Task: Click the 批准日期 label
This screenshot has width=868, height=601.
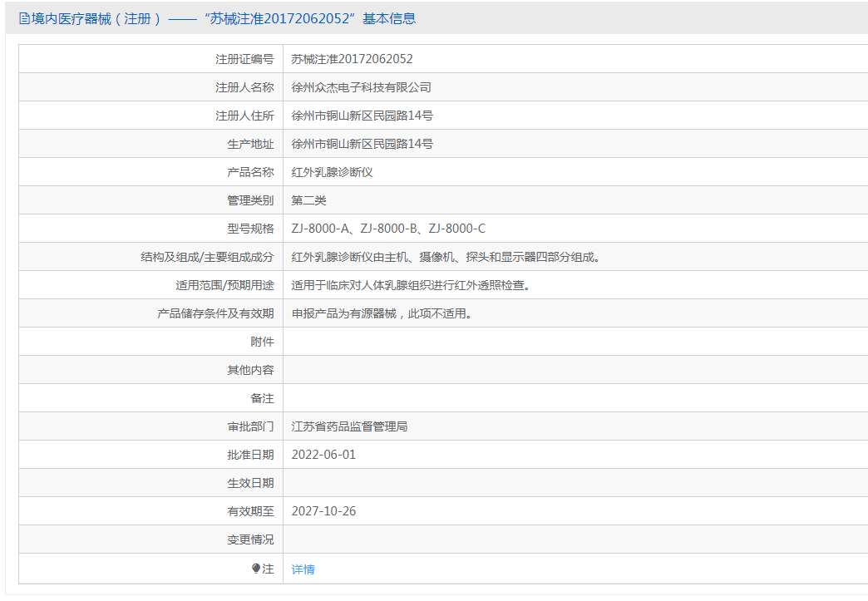Action: click(250, 455)
